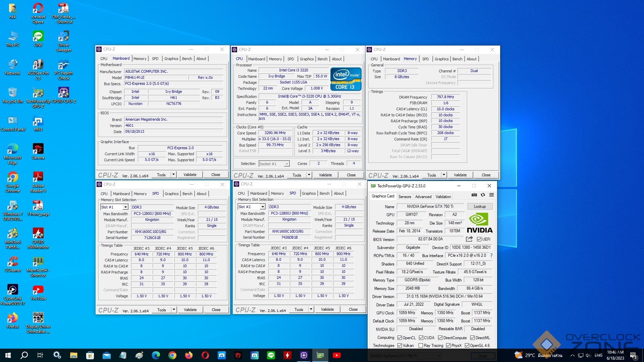Click the Bus Interface question mark icon
The image size is (644, 362).
[491, 255]
